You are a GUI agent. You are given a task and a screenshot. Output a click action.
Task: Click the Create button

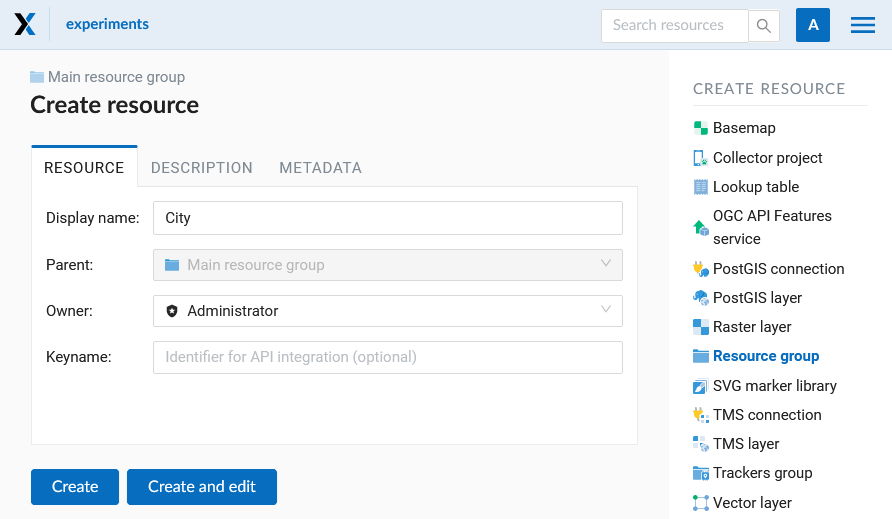pyautogui.click(x=75, y=487)
